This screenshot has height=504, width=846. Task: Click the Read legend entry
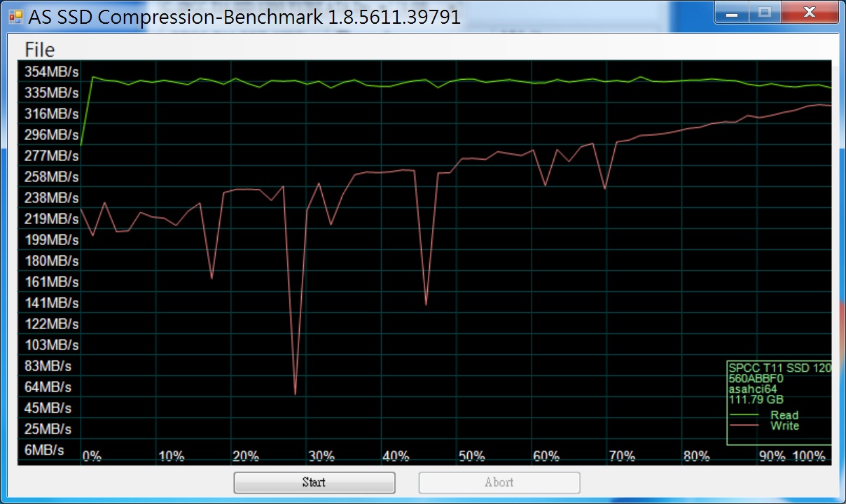[784, 415]
